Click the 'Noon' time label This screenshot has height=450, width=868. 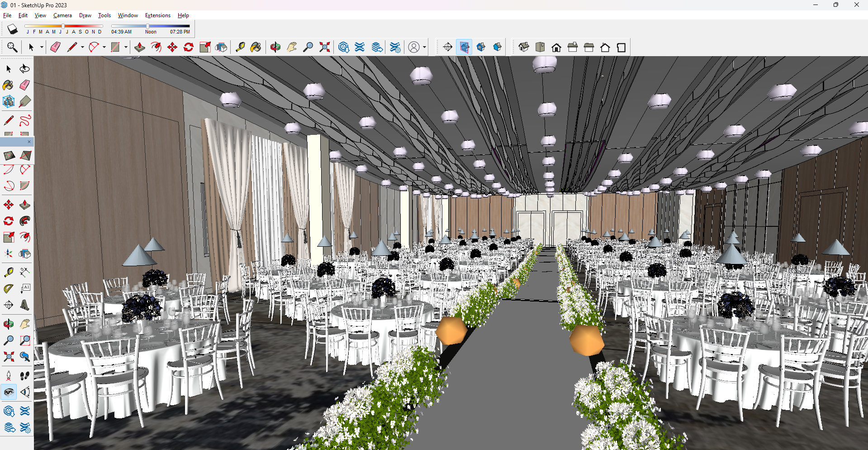151,32
